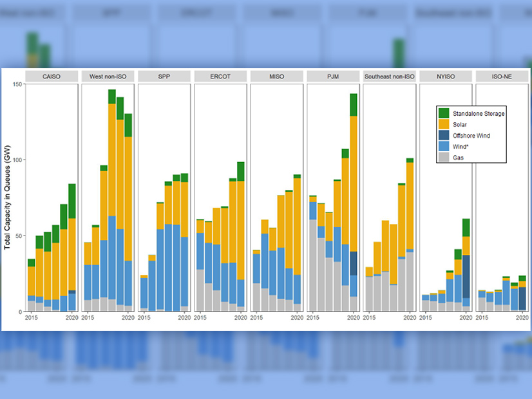Viewport: 532px width, 399px height.
Task: Select the ERCOT panel header
Action: (x=220, y=76)
